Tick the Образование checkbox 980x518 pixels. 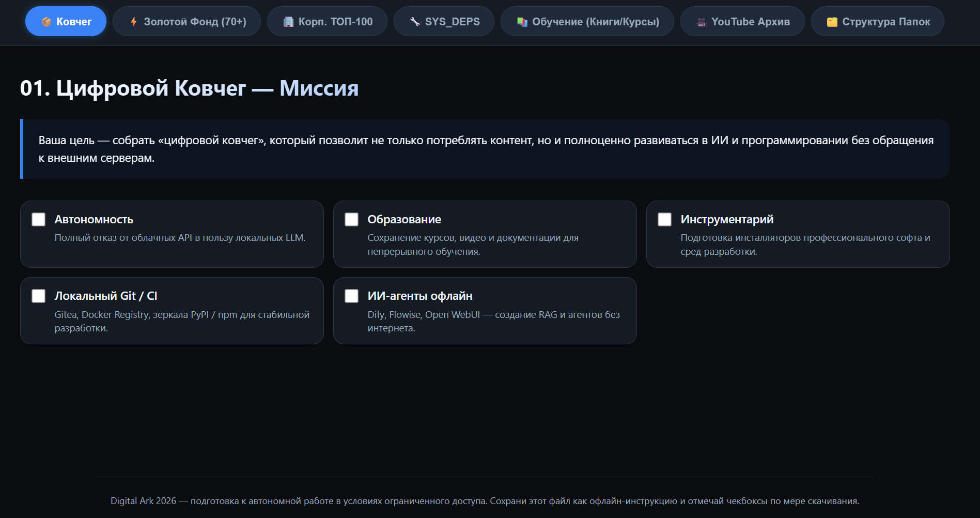(352, 220)
